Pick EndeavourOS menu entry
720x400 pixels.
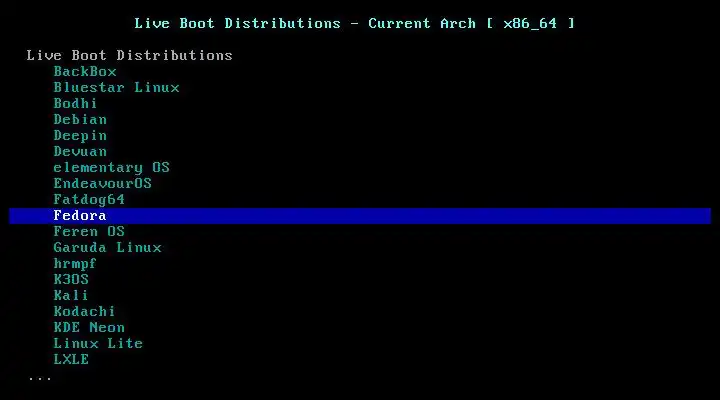pyautogui.click(x=102, y=184)
